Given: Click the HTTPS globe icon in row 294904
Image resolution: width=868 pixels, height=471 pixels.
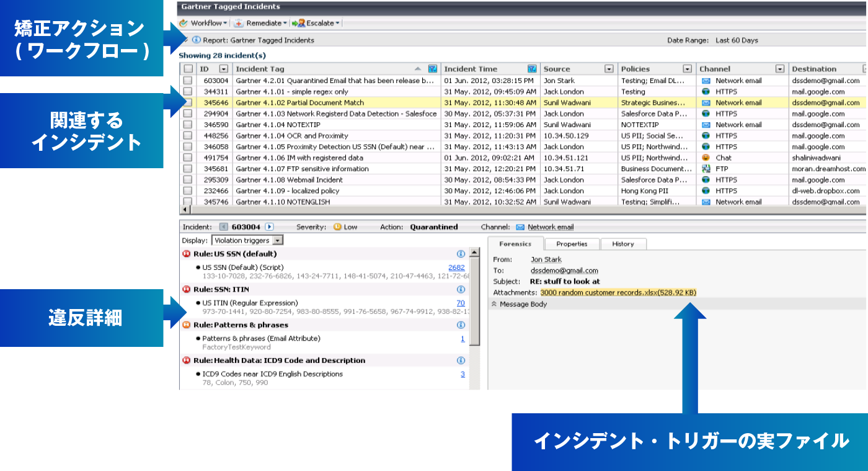Looking at the screenshot, I should (706, 114).
